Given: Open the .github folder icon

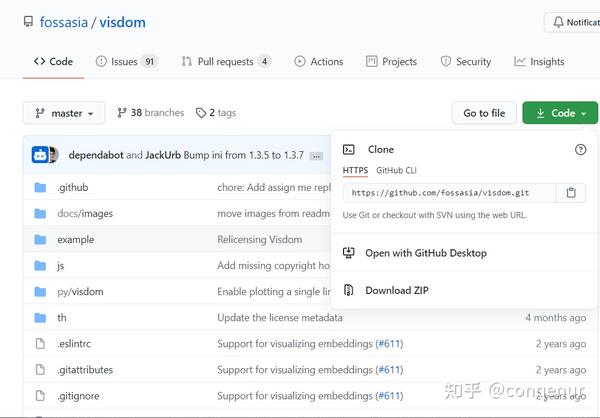Looking at the screenshot, I should 40,187.
